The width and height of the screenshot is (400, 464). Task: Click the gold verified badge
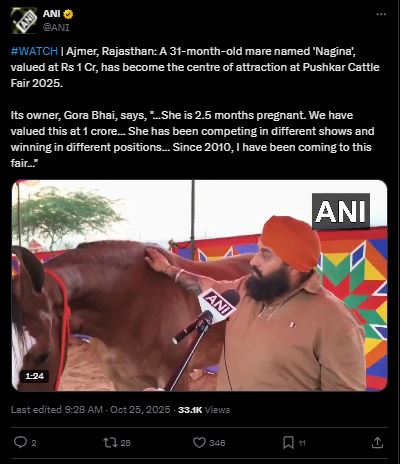point(68,14)
